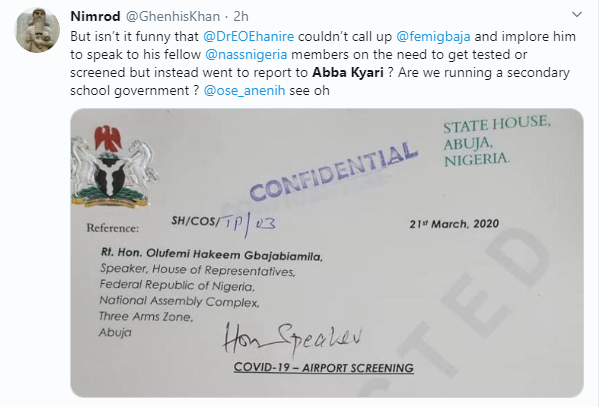Open the 2h tweet timestamp
The image size is (601, 407).
[241, 16]
